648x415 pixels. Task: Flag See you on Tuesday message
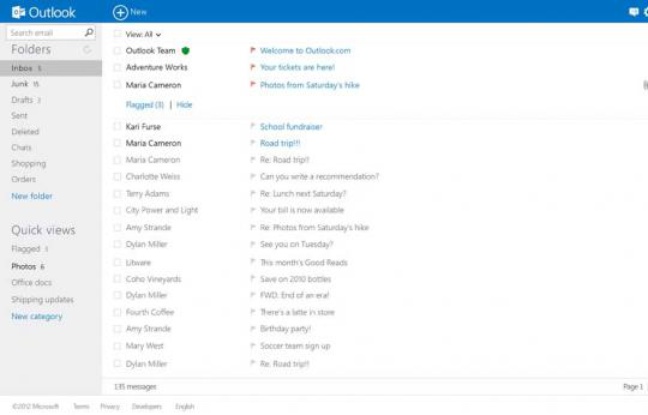(253, 244)
